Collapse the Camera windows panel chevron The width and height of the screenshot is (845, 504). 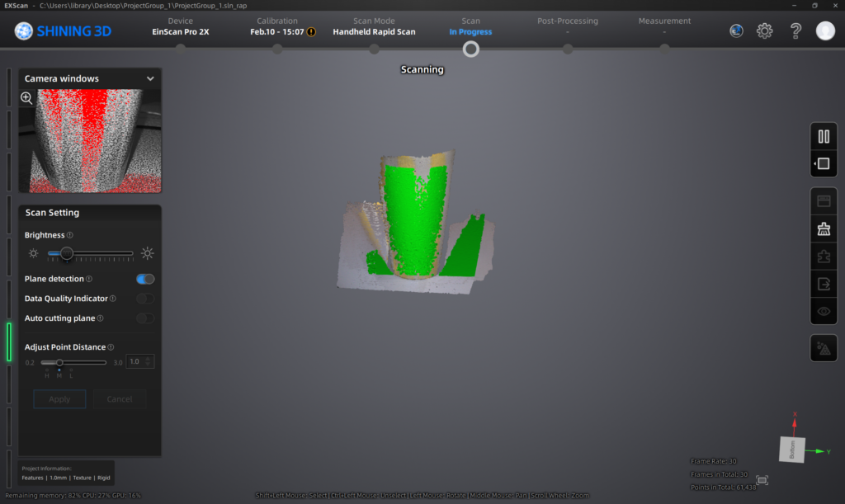150,79
